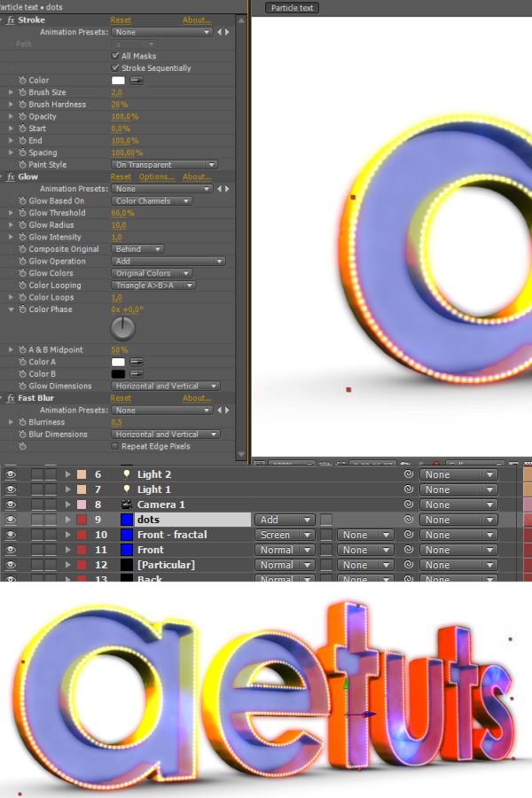Uncheck the All Masks checkbox
532x798 pixels.
(115, 56)
